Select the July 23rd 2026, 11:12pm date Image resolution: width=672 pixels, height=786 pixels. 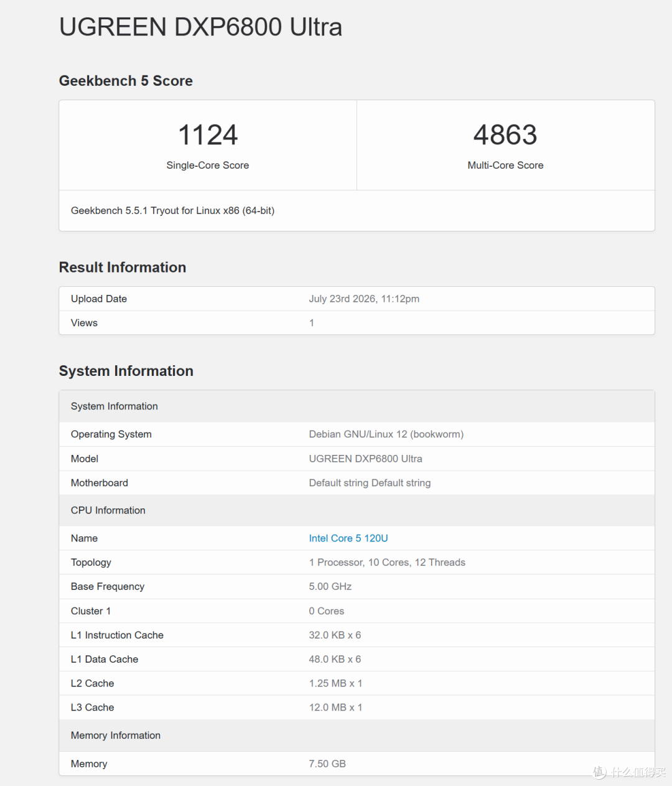364,299
